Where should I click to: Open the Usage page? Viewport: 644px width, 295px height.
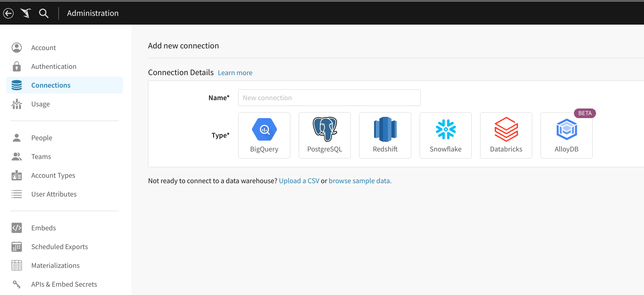tap(40, 103)
